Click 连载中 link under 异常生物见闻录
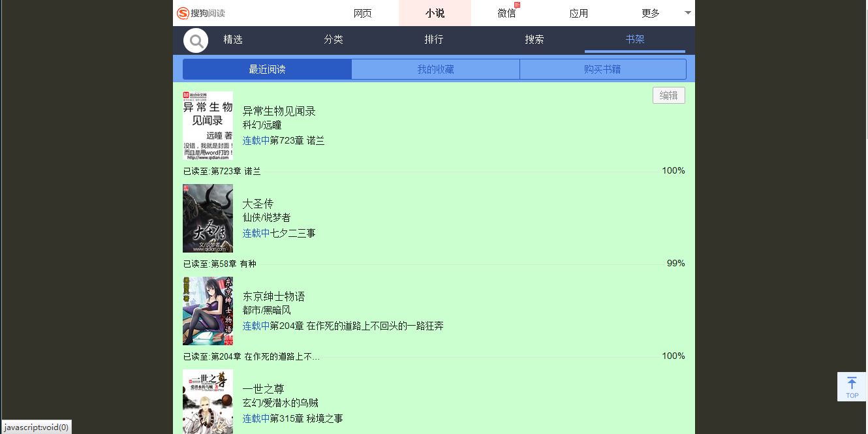Image resolution: width=868 pixels, height=434 pixels. coord(256,140)
